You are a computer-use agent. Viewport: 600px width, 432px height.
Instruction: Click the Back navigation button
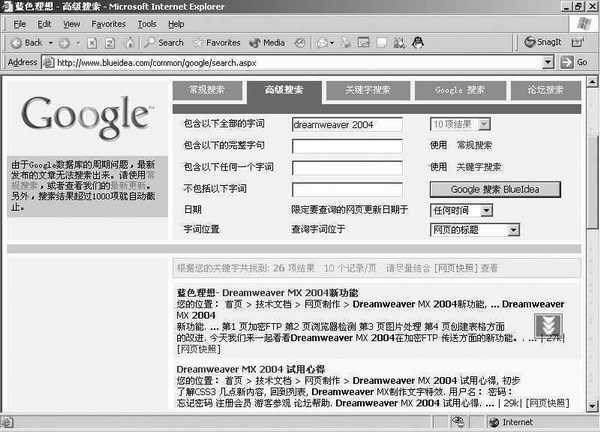26,43
